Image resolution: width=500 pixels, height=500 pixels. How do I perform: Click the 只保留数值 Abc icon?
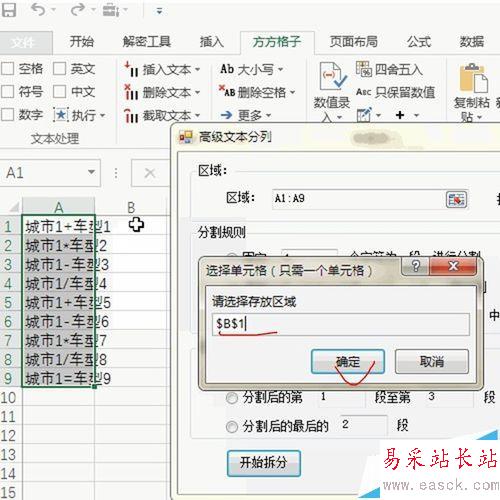pyautogui.click(x=363, y=92)
